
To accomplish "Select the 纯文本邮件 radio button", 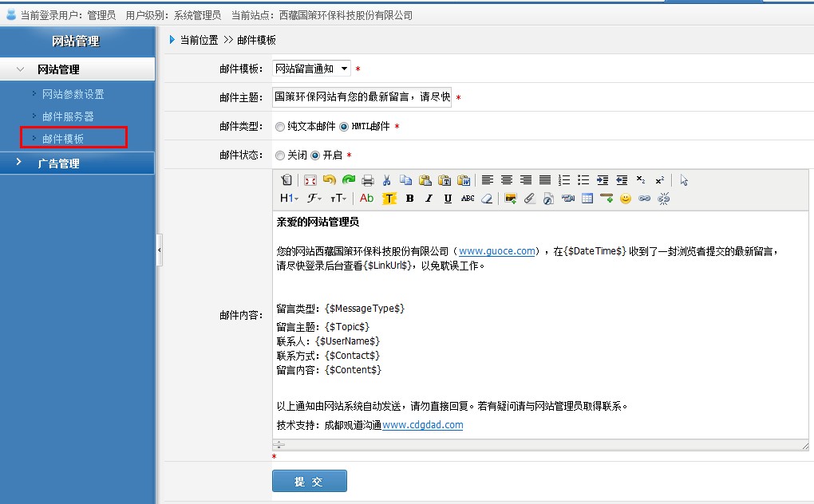I will pyautogui.click(x=279, y=127).
